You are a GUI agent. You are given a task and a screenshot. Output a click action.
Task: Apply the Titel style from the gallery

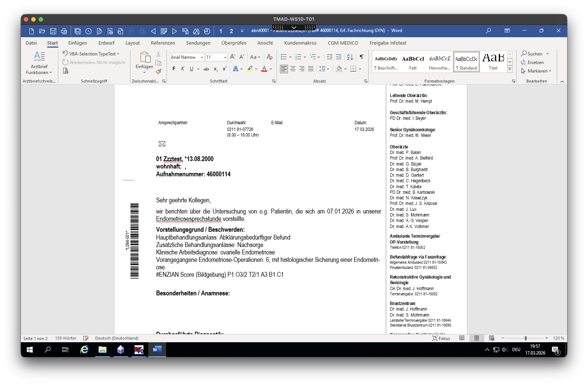point(493,62)
